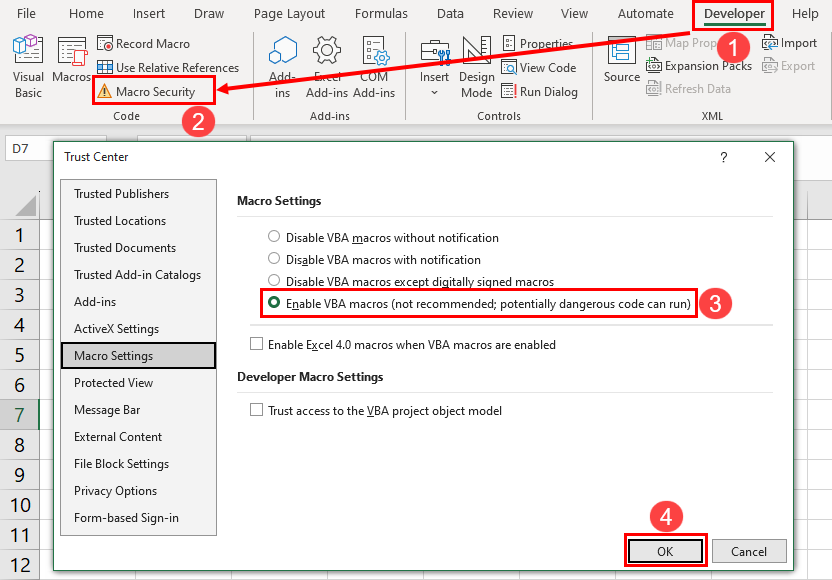This screenshot has height=580, width=832.
Task: Select row 7 header
Action: [x=20, y=414]
